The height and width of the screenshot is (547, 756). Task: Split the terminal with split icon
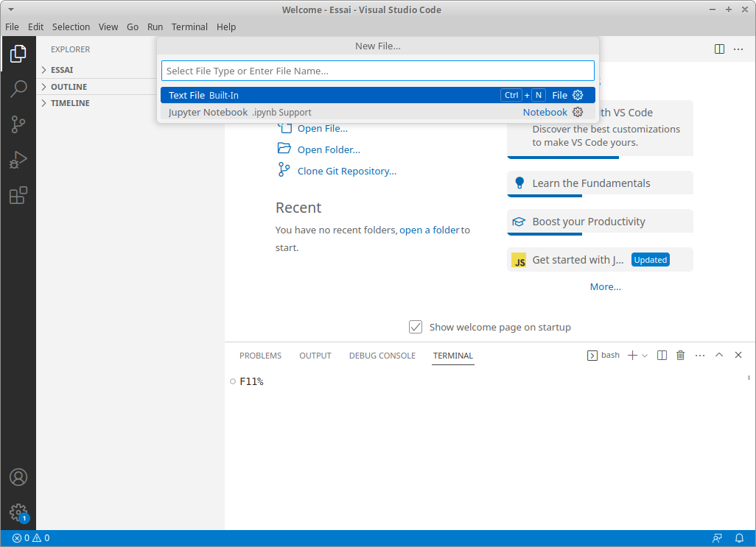662,356
